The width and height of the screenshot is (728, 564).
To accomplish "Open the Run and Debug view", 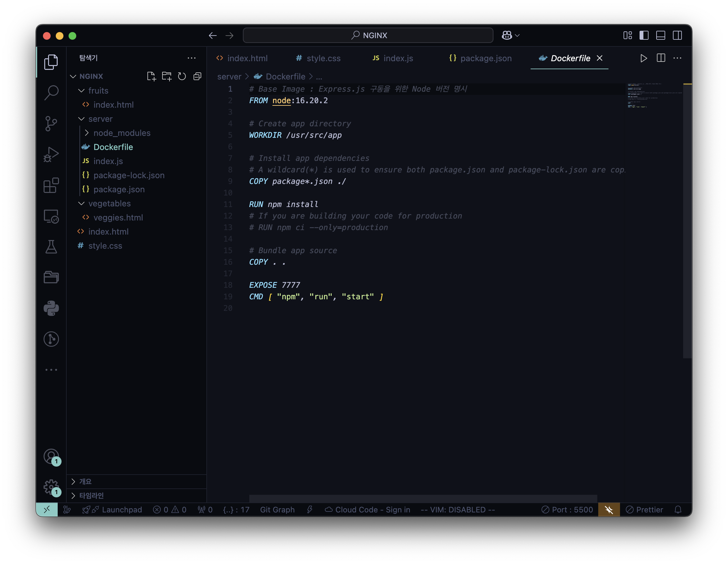I will tap(51, 154).
